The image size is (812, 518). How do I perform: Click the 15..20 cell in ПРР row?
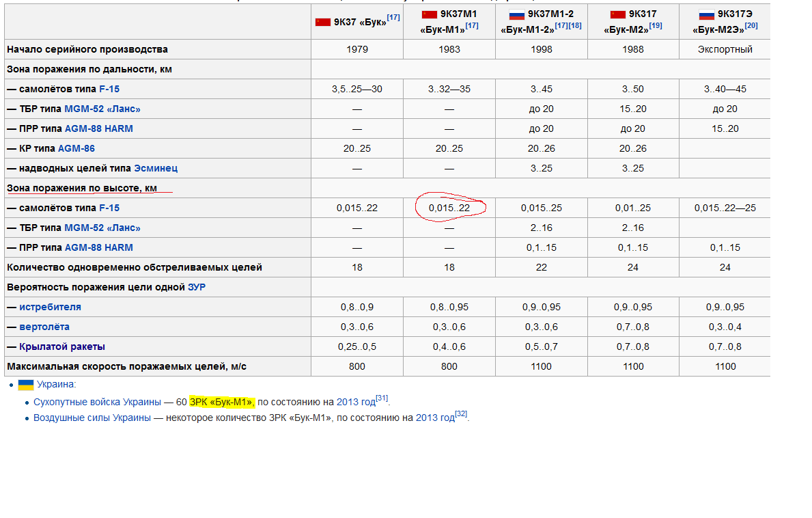pyautogui.click(x=725, y=128)
